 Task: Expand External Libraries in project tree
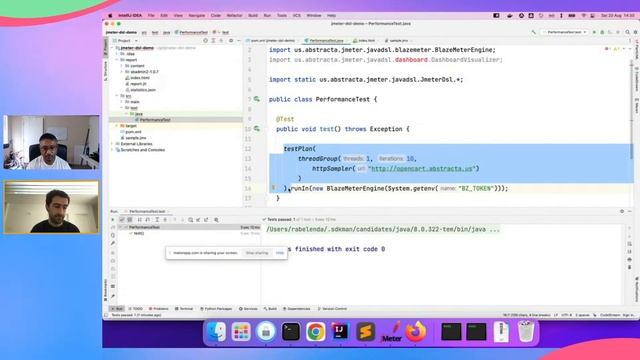pyautogui.click(x=113, y=144)
